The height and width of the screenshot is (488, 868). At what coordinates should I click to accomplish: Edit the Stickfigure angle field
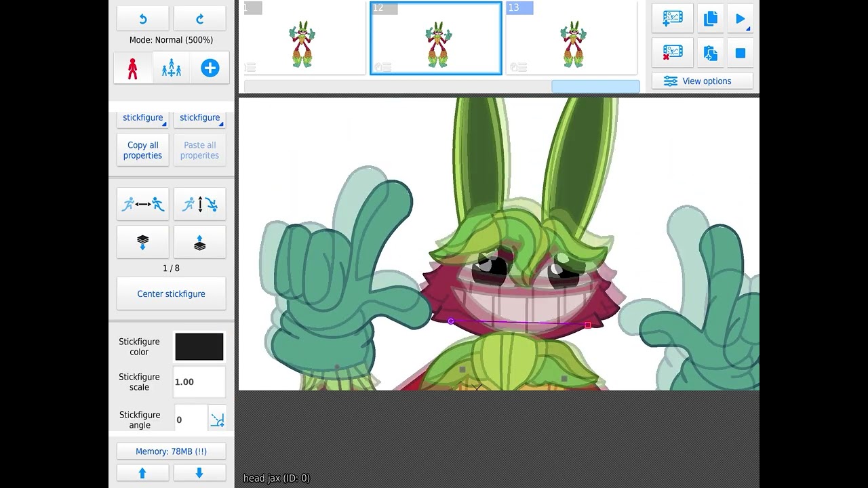click(190, 420)
